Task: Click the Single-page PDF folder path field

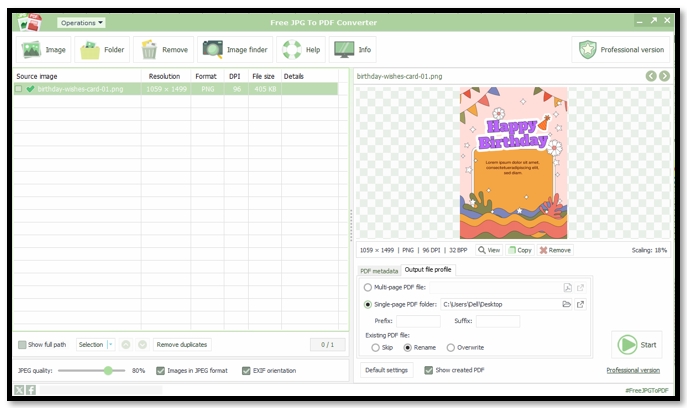Action: pos(500,304)
